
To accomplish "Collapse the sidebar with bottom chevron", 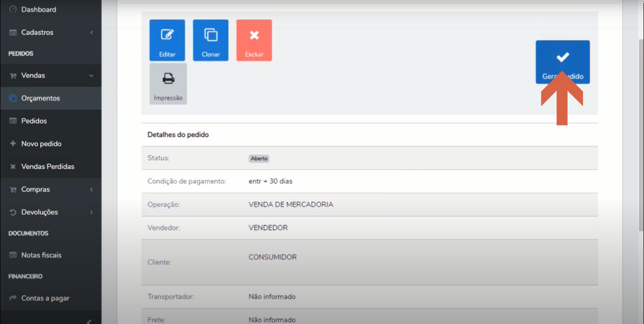I will (89, 321).
